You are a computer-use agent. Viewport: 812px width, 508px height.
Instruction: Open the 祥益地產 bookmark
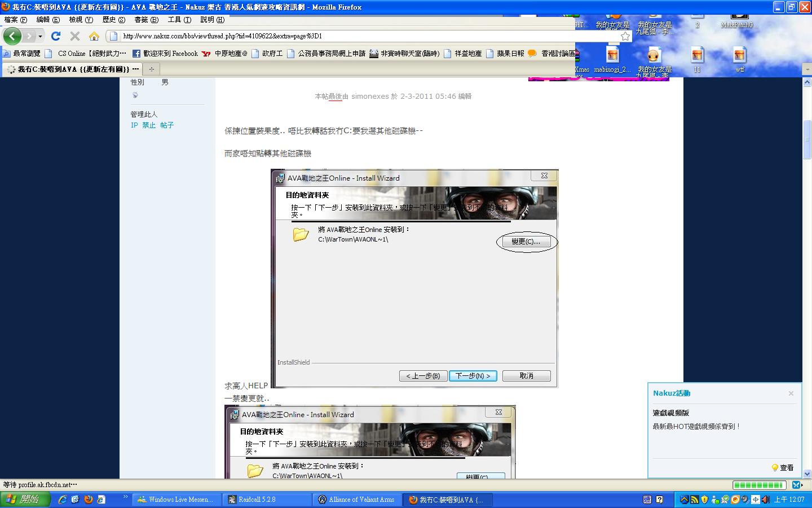coord(463,54)
